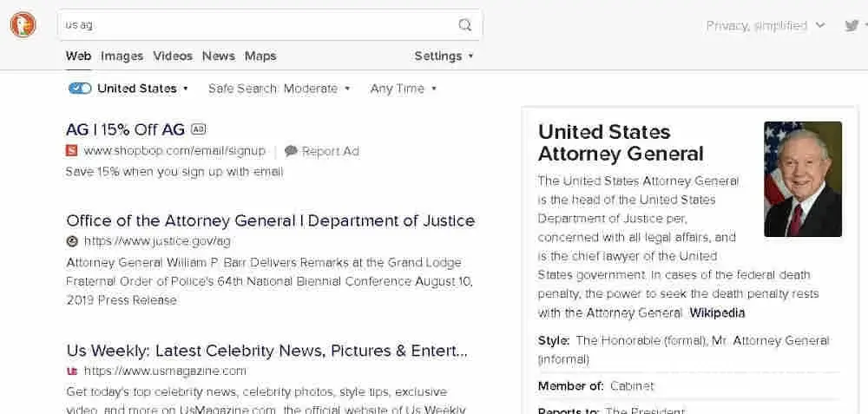The width and height of the screenshot is (868, 414).
Task: Click the Us Magazine favicon icon
Action: pos(72,371)
